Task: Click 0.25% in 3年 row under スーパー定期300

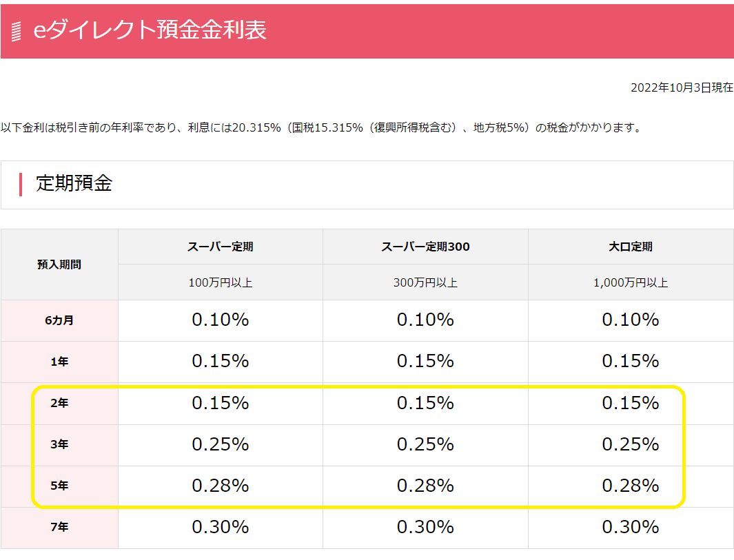Action: click(425, 444)
